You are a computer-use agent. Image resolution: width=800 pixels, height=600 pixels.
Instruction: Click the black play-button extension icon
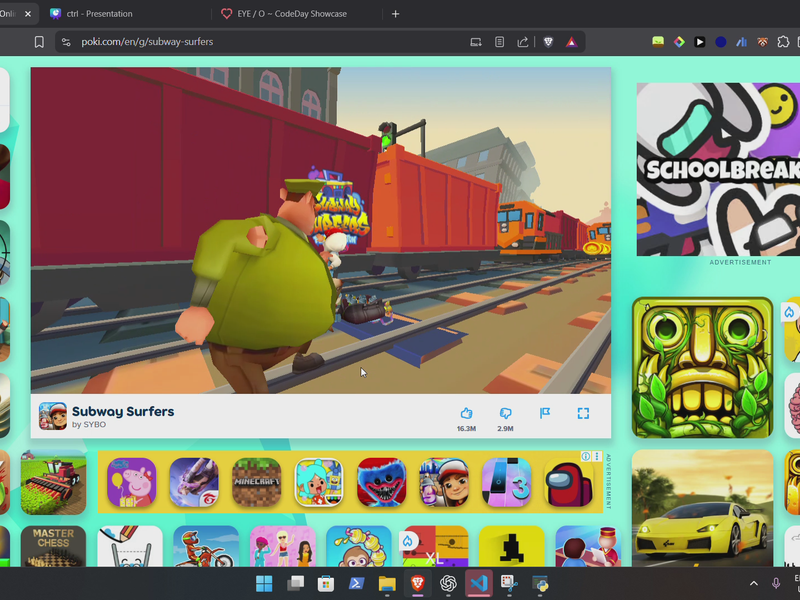tap(699, 42)
